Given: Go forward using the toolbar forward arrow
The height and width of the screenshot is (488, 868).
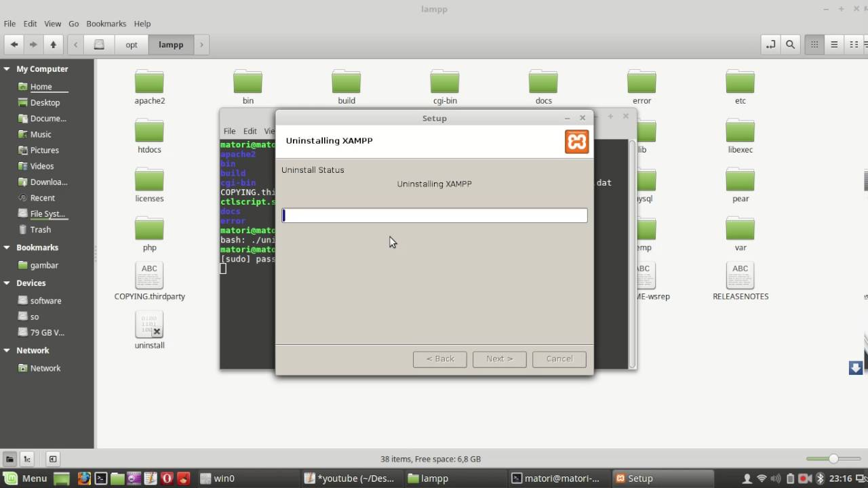Looking at the screenshot, I should coord(33,45).
